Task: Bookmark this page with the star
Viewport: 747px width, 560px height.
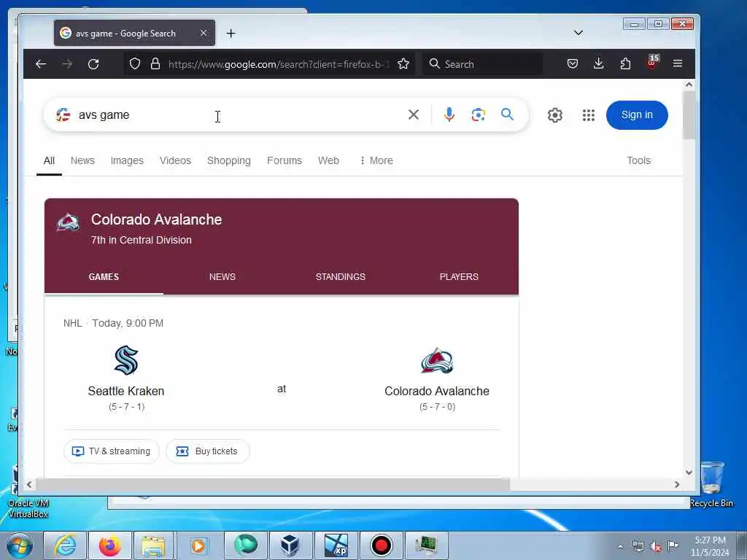Action: point(403,64)
